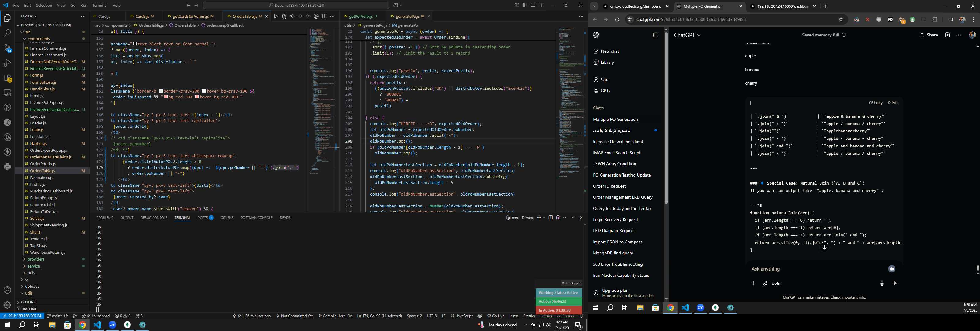The height and width of the screenshot is (331, 980).
Task: Toggle the ChatGPT sidebar closed
Action: 655,35
